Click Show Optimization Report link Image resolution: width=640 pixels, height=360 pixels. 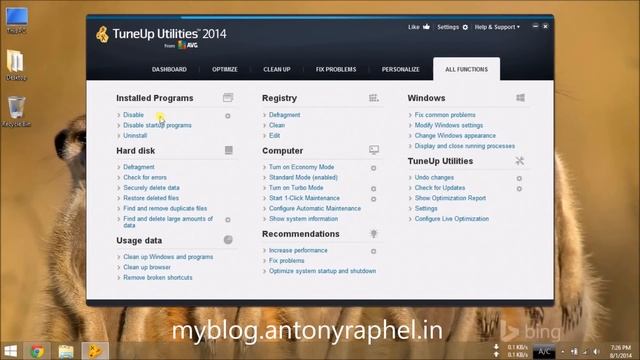[x=450, y=198]
